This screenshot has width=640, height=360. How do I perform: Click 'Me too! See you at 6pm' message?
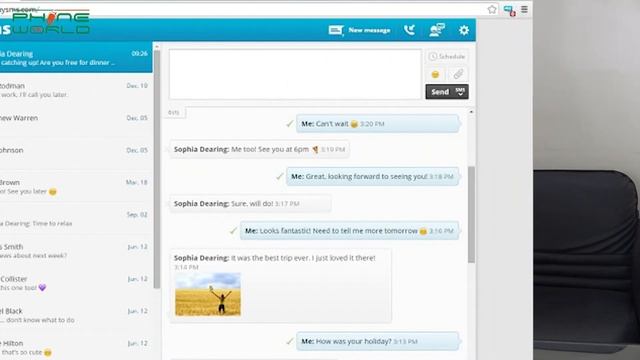click(x=260, y=149)
